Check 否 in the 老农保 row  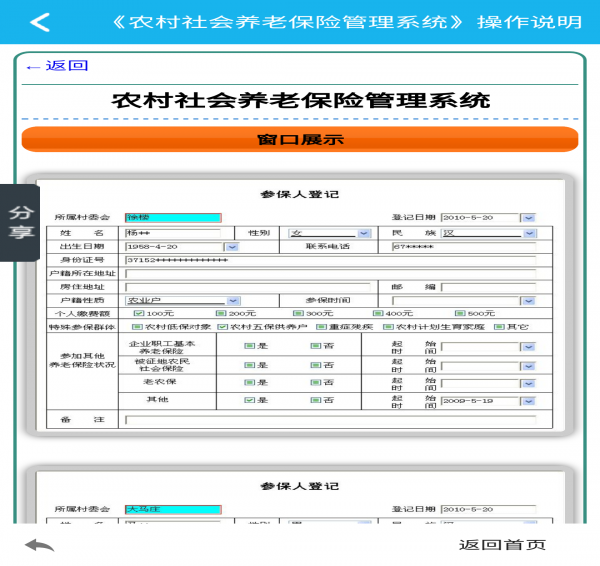point(316,382)
